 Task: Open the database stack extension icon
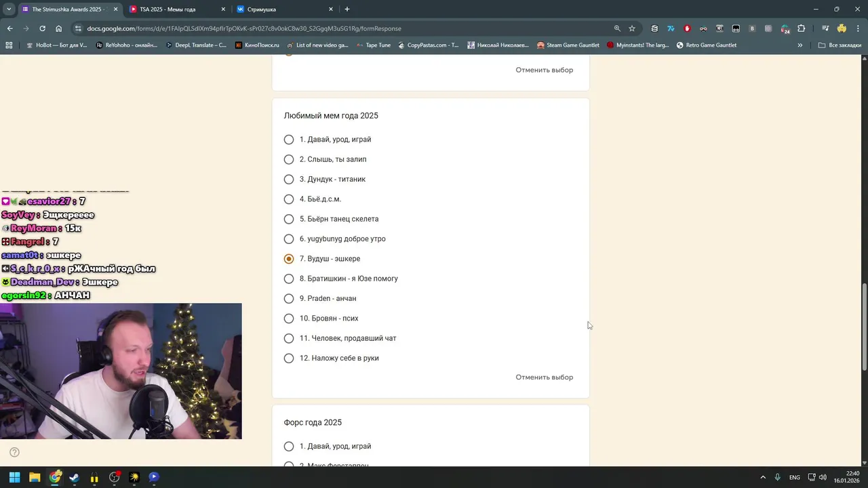tap(654, 28)
